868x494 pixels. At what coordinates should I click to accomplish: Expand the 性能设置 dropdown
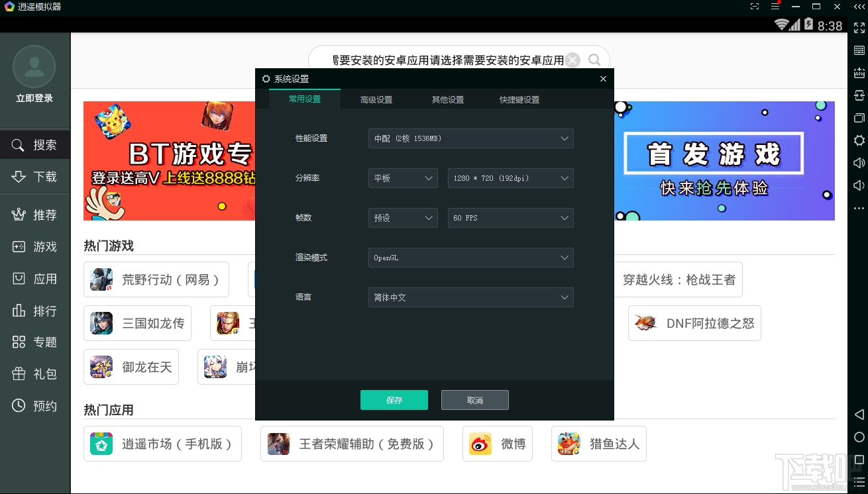(470, 138)
